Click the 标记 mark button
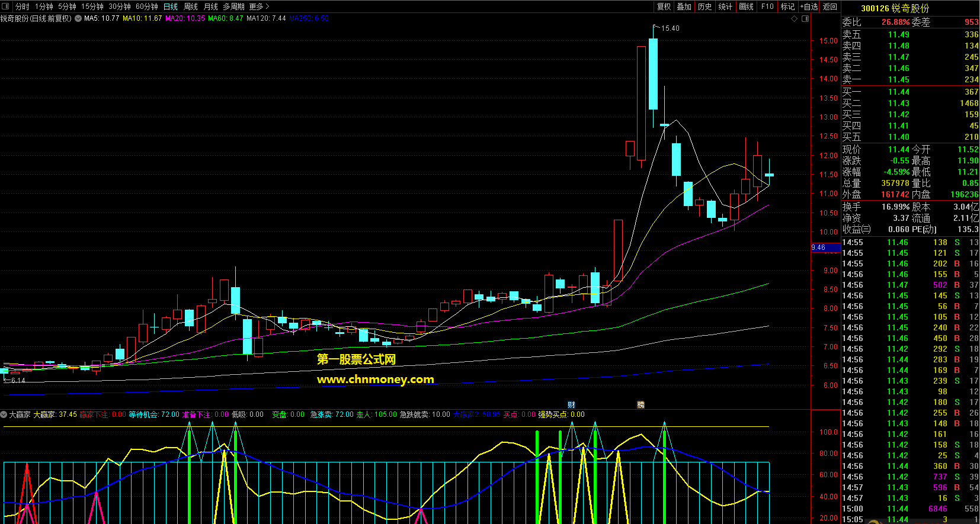Image resolution: width=980 pixels, height=524 pixels. [x=787, y=7]
